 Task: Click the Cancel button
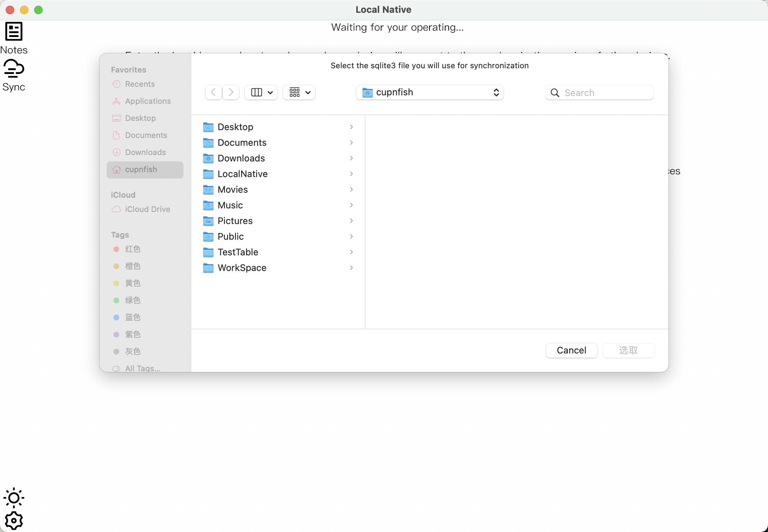pyautogui.click(x=571, y=350)
